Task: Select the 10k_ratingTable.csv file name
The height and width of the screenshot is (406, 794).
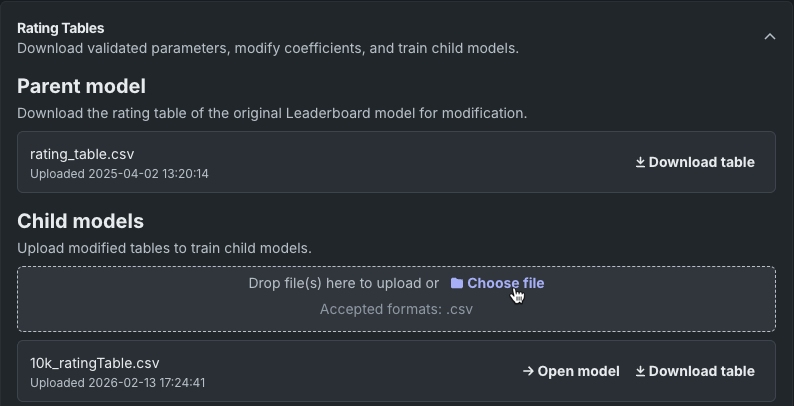Action: (x=95, y=363)
